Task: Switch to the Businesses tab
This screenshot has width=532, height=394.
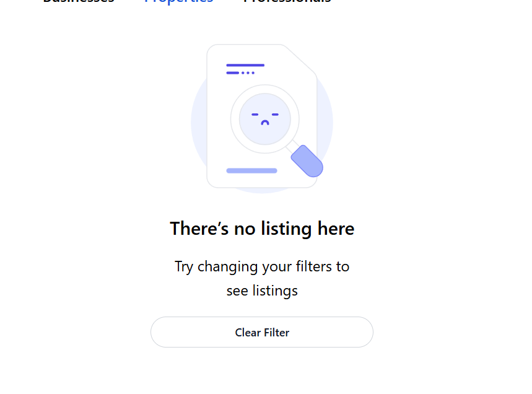Action: point(78,2)
